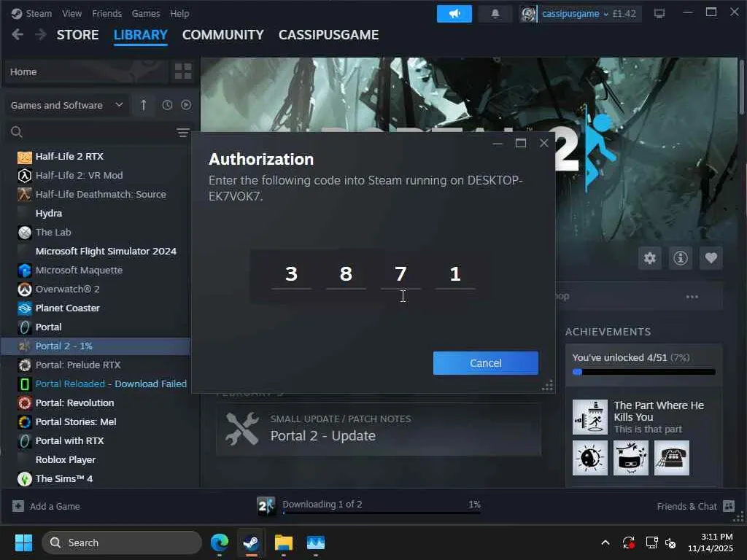
Task: Click the telephone achievement icon
Action: [x=672, y=458]
